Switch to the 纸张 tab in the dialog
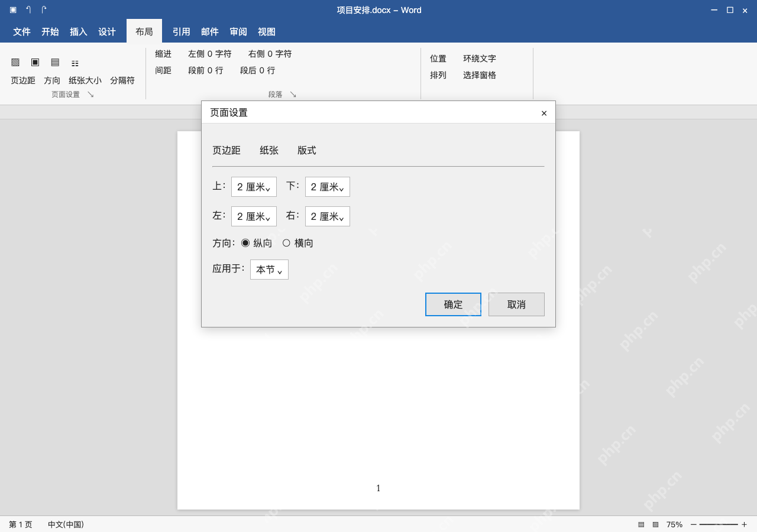 click(269, 150)
